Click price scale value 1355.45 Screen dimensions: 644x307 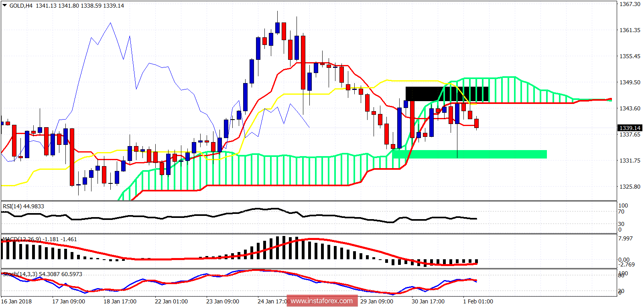[x=630, y=56]
